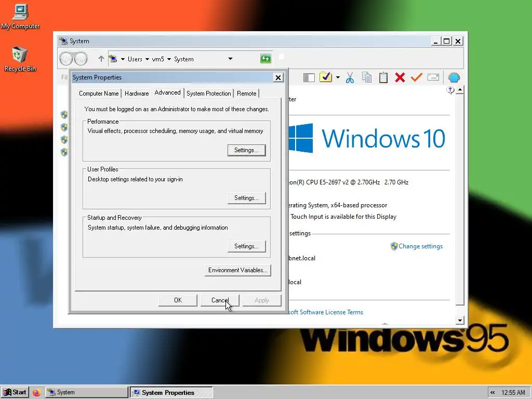Click the rename toolbar icon
The image size is (532, 399).
(x=433, y=77)
